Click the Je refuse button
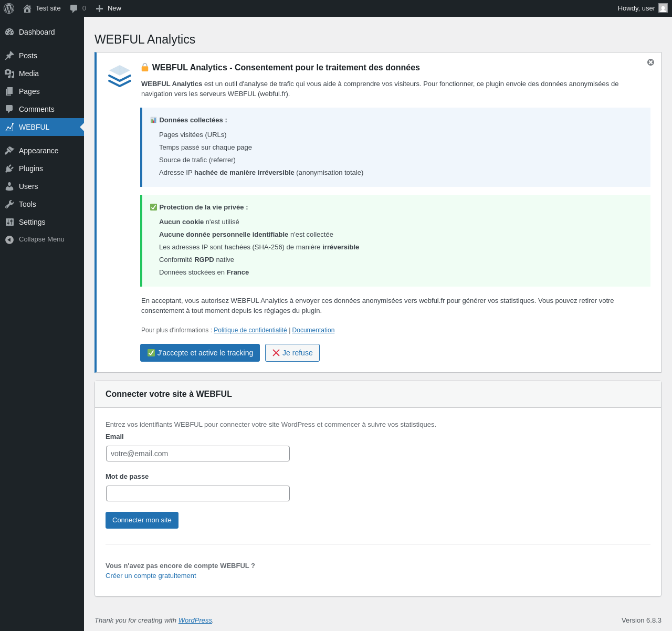672x631 pixels. [x=292, y=353]
